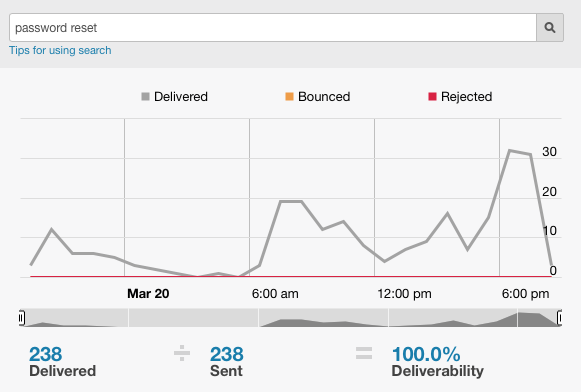Click the 12:00 pm axis label

tap(404, 294)
